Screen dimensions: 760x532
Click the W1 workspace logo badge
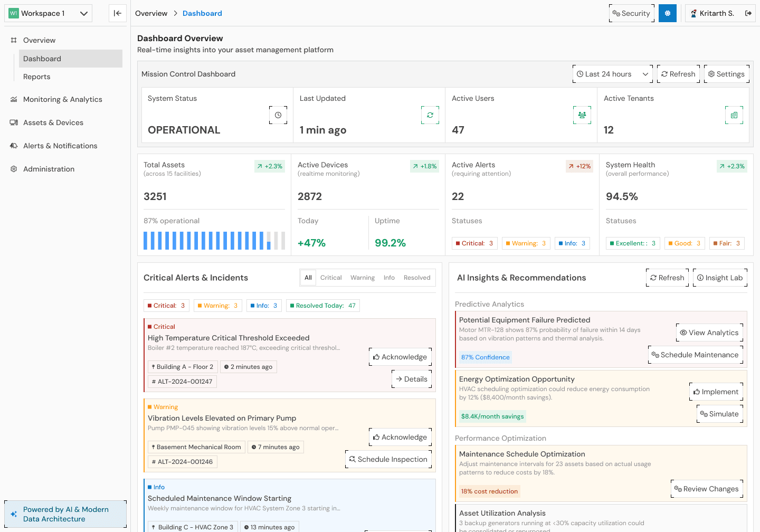(14, 13)
